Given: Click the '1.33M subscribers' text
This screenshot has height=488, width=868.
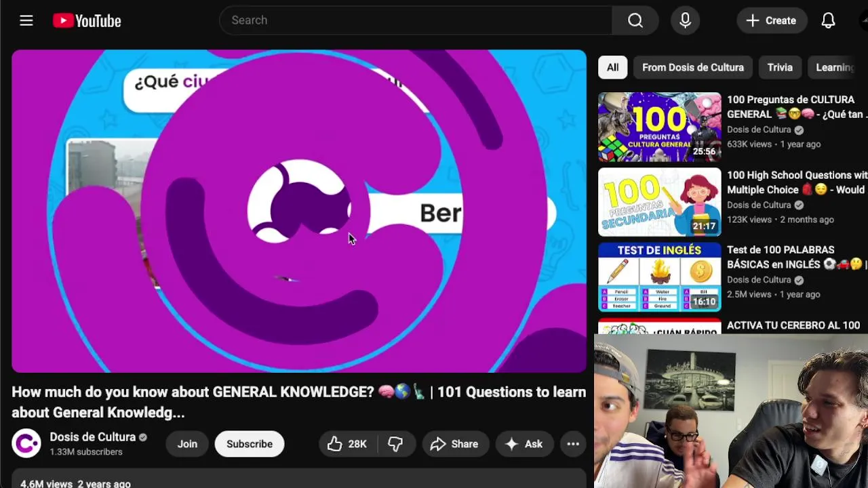Looking at the screenshot, I should tap(86, 452).
